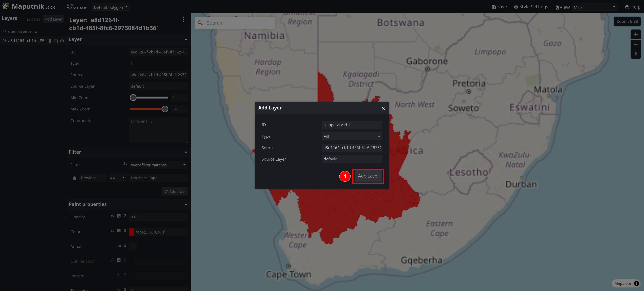The height and width of the screenshot is (291, 644).
Task: Toggle the Antialias checkbox
Action: point(133,246)
